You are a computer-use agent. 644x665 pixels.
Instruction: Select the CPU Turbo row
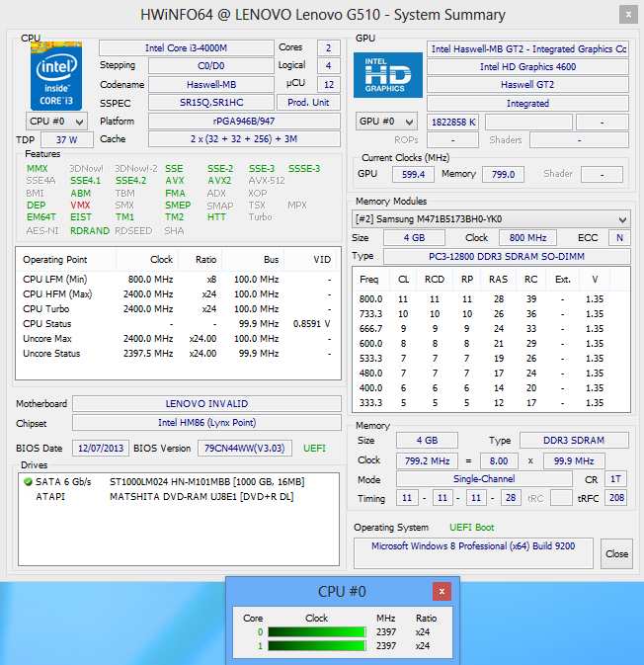[x=178, y=309]
